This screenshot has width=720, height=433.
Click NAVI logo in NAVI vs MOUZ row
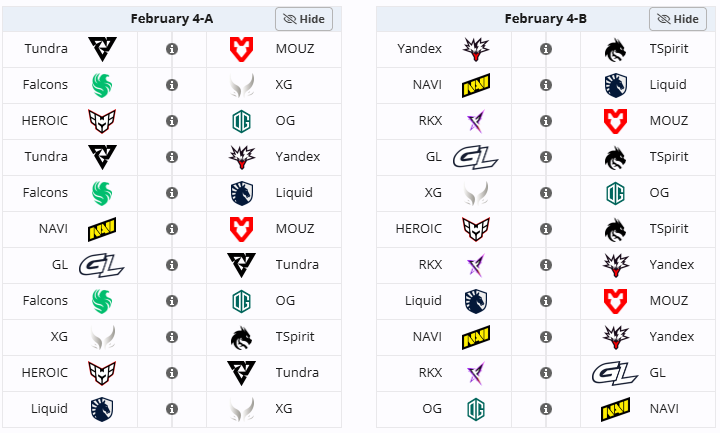point(103,229)
